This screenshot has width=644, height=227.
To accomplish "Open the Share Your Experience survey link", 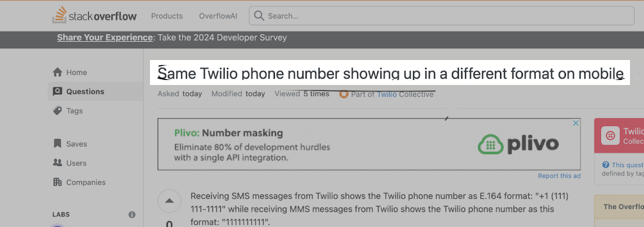I will point(104,37).
